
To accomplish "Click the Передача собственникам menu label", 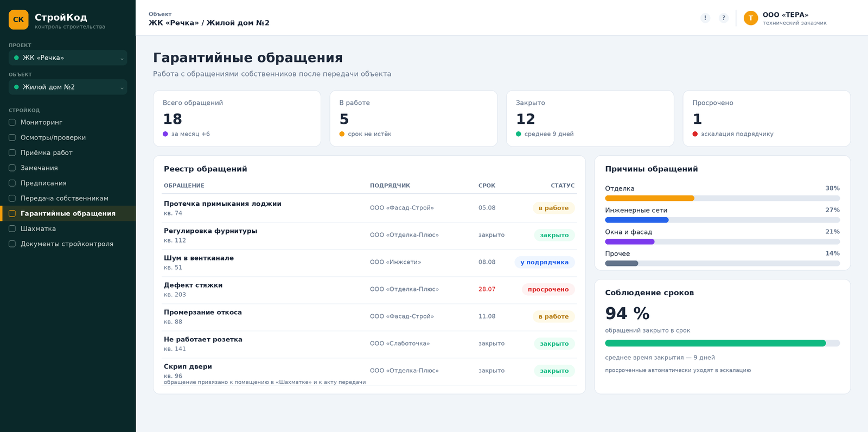I will (x=65, y=198).
